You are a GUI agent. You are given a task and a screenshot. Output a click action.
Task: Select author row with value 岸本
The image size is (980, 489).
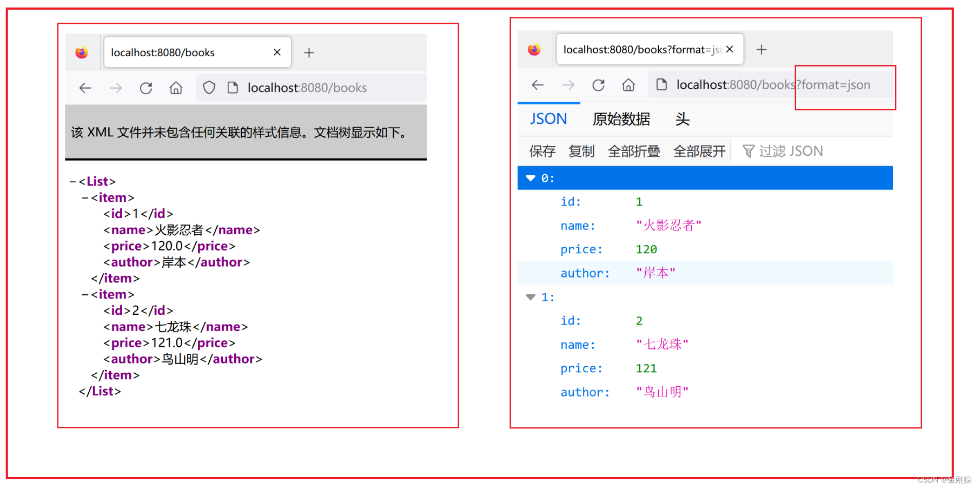click(705, 273)
